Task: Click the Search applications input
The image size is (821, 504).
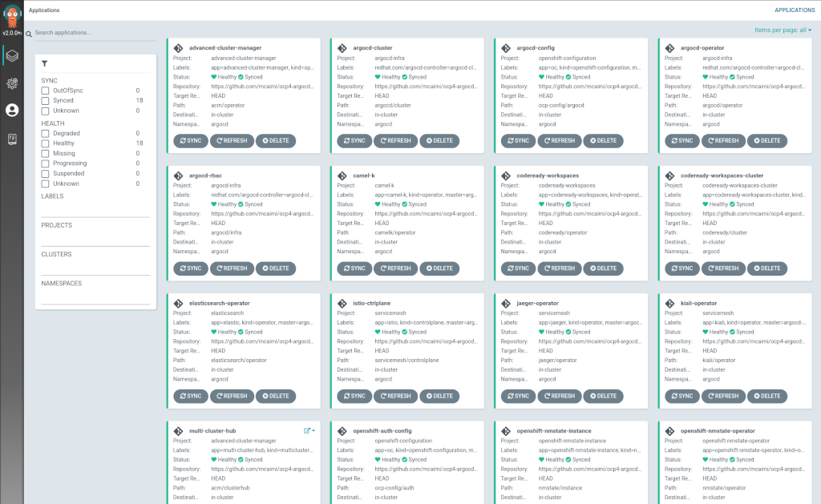Action: point(95,32)
